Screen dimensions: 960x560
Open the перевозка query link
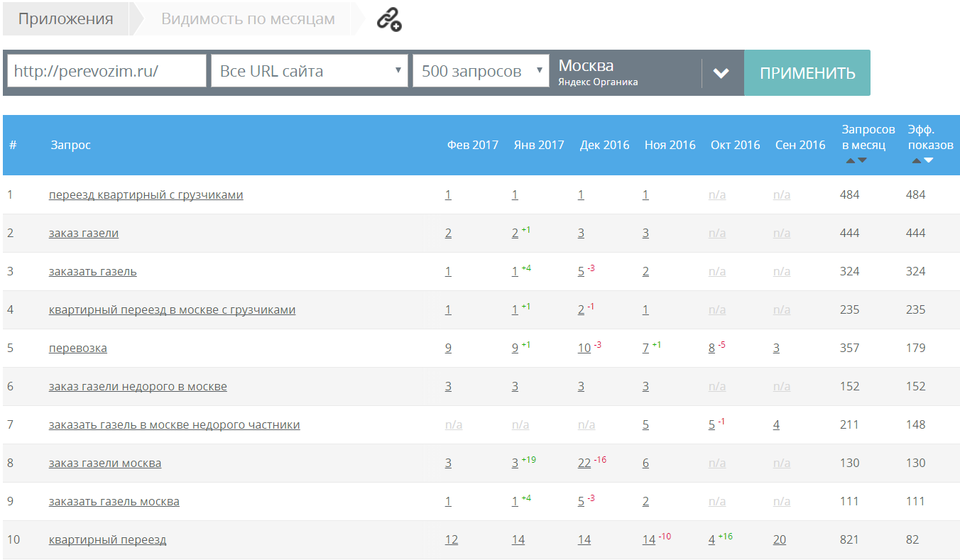tap(78, 348)
